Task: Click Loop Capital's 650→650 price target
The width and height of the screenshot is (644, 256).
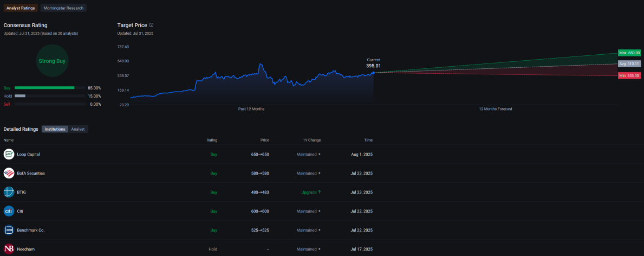Action: point(260,155)
